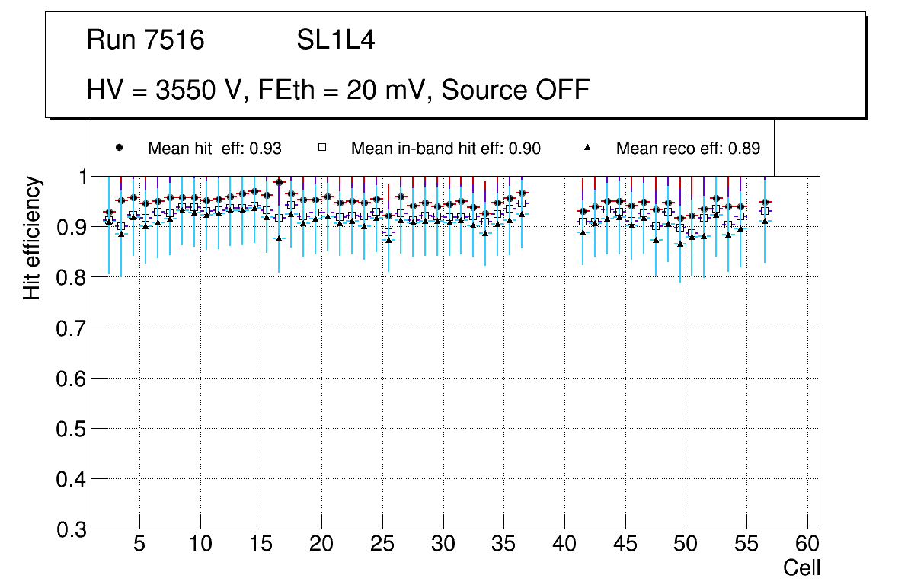Click the highest circle marker near cell 16
Viewport: 911px width, 588px height.
pos(279,182)
